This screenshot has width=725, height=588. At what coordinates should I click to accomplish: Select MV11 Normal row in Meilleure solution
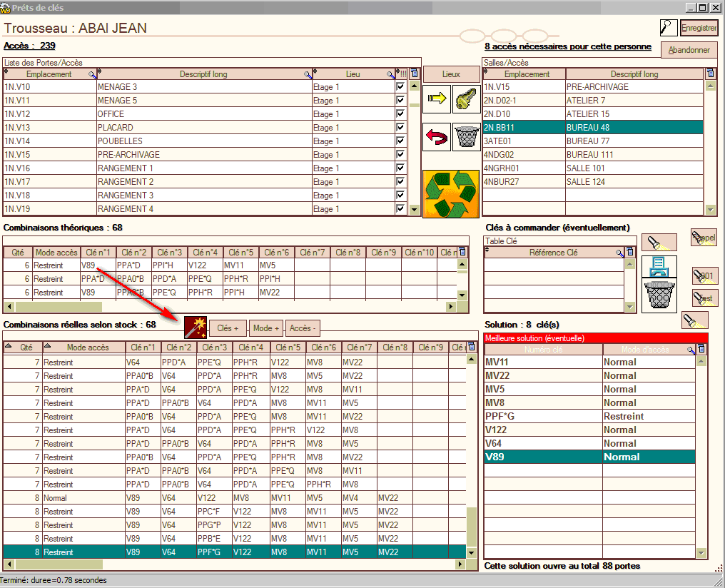coord(589,362)
